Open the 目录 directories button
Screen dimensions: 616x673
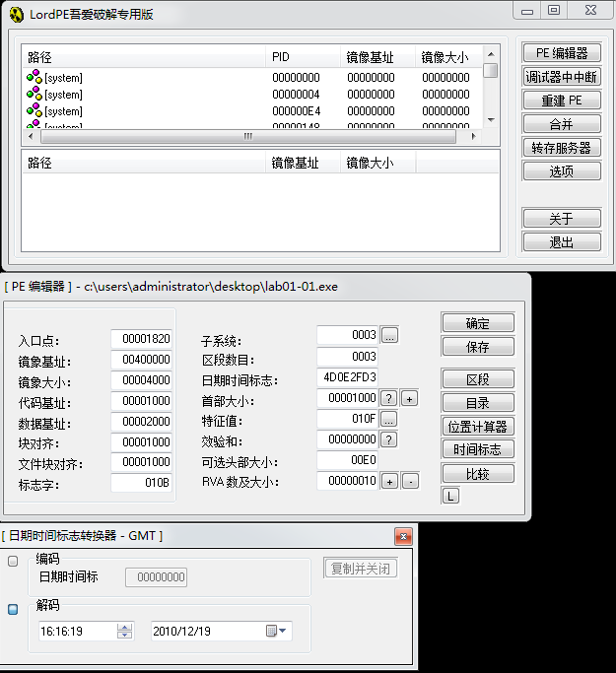click(478, 403)
